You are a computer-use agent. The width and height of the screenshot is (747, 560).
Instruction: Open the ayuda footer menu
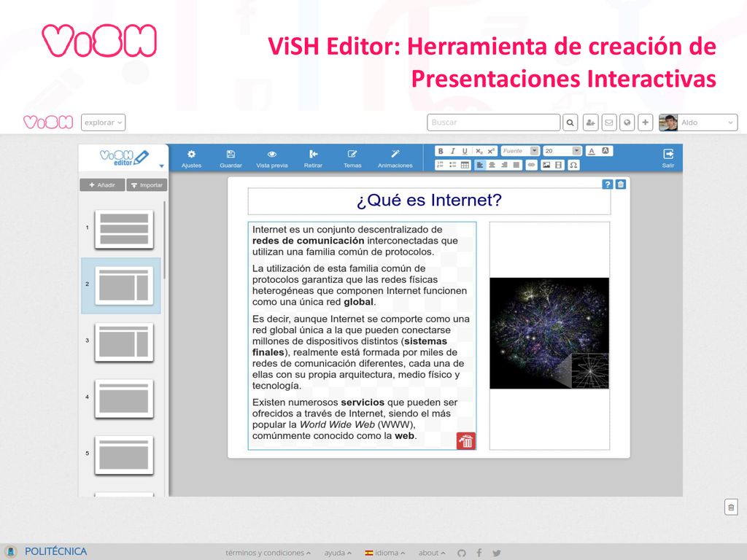(x=338, y=553)
